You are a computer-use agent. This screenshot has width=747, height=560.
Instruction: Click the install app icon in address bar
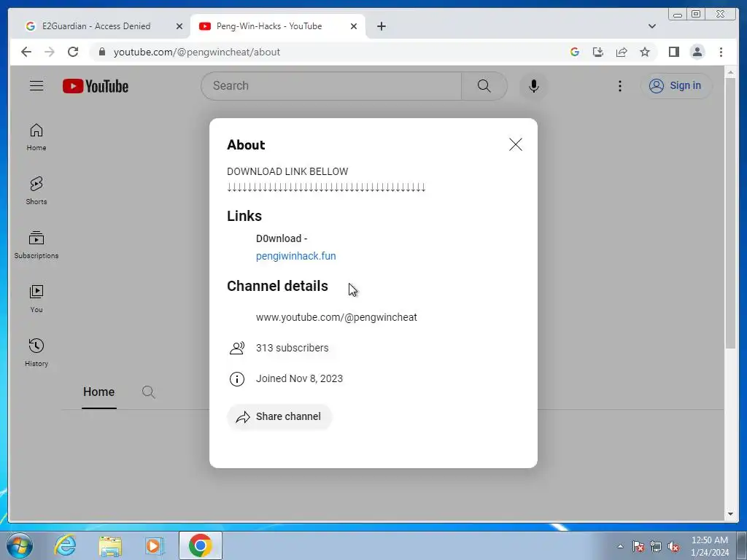598,52
